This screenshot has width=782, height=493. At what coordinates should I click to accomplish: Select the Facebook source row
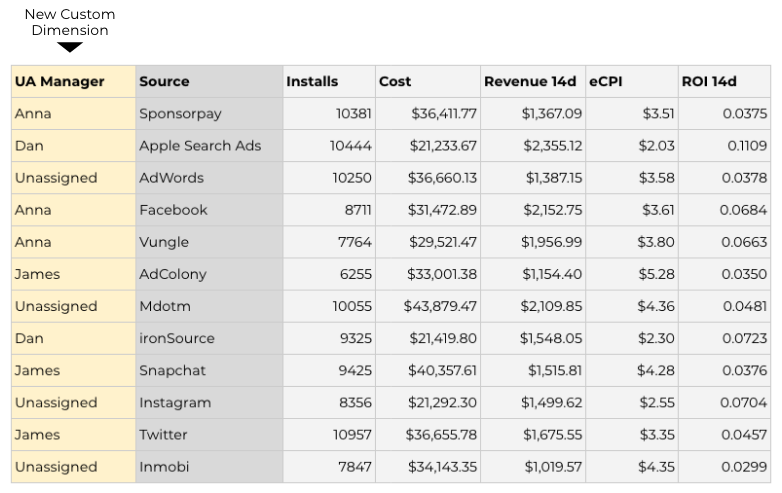(x=173, y=210)
